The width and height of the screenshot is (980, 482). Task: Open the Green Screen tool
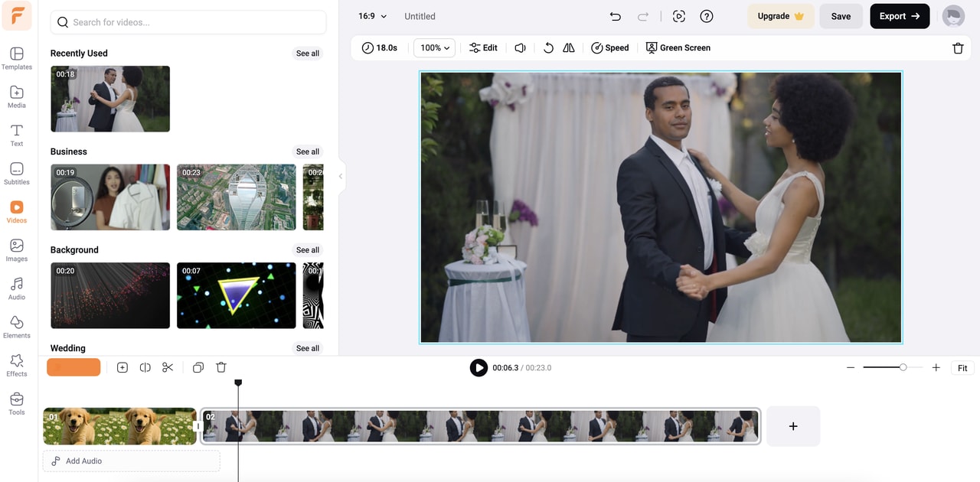pos(678,47)
